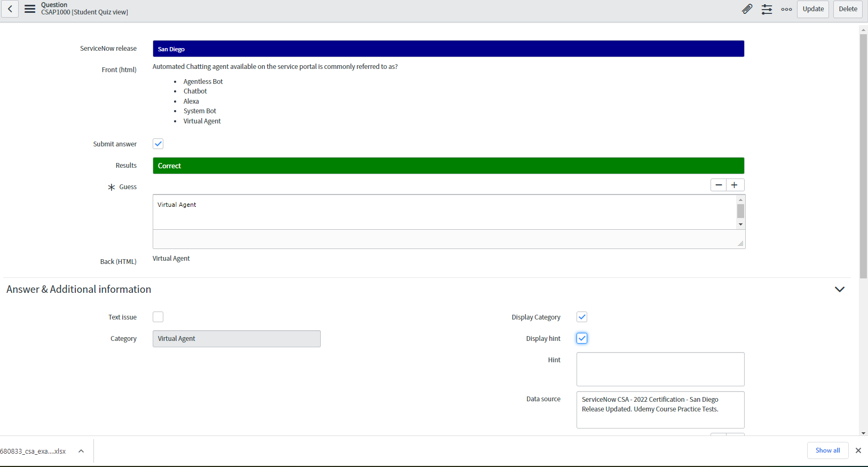Click the paperclip attachments icon
Screen dimensions: 868x467
coord(747,9)
